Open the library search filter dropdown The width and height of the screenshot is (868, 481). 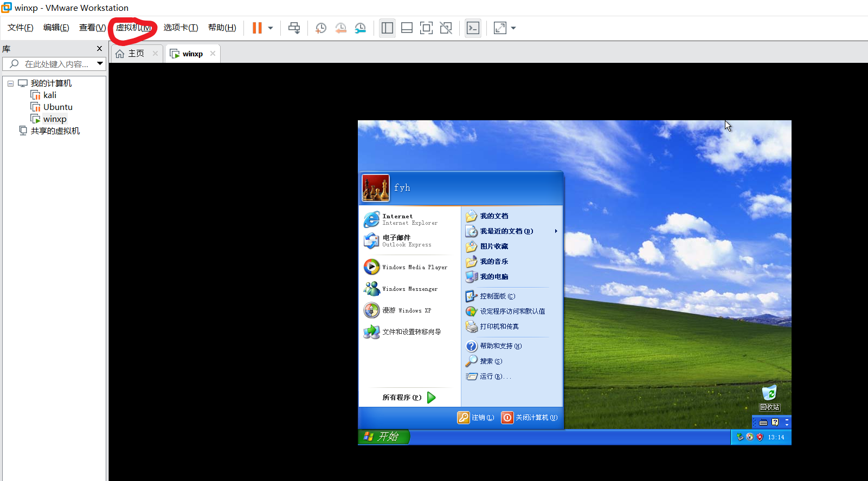tap(100, 63)
